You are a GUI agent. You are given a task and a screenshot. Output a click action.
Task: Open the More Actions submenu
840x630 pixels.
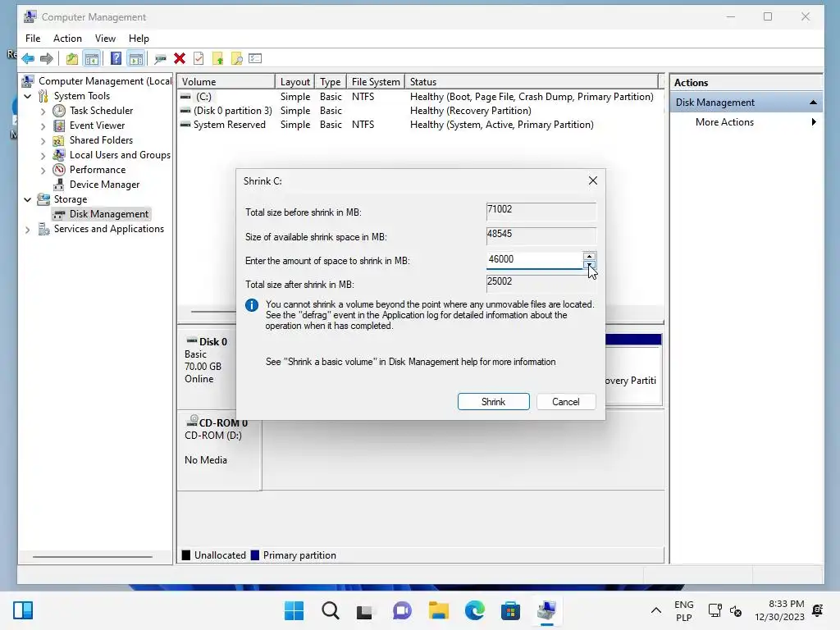[746, 122]
